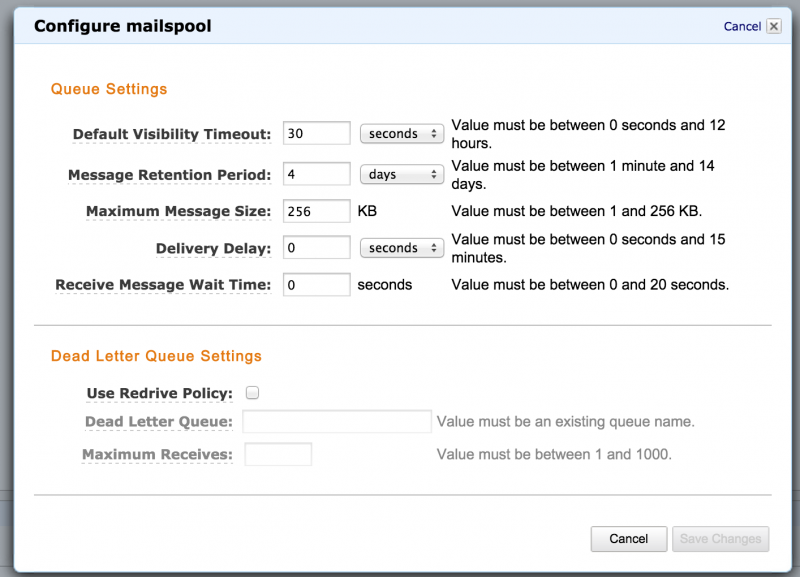The image size is (800, 577).
Task: Click the Save Changes button
Action: point(720,539)
